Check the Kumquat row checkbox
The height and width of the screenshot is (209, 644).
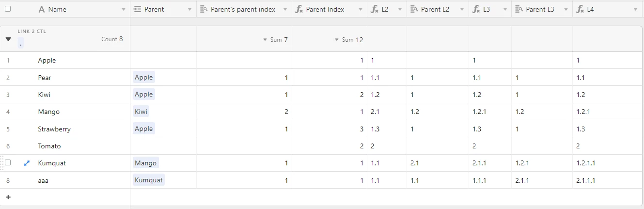(8, 163)
